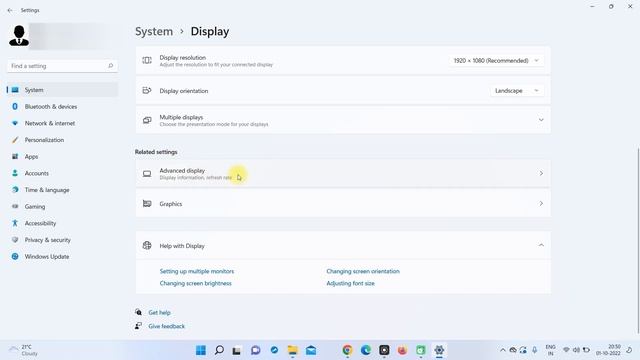Open taskbar Search

pos(219,350)
